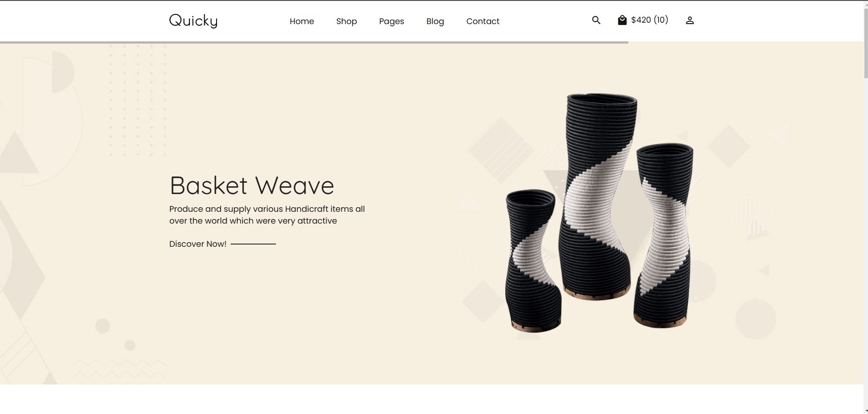View cart total $420 (10)
This screenshot has height=414, width=868.
click(x=650, y=20)
